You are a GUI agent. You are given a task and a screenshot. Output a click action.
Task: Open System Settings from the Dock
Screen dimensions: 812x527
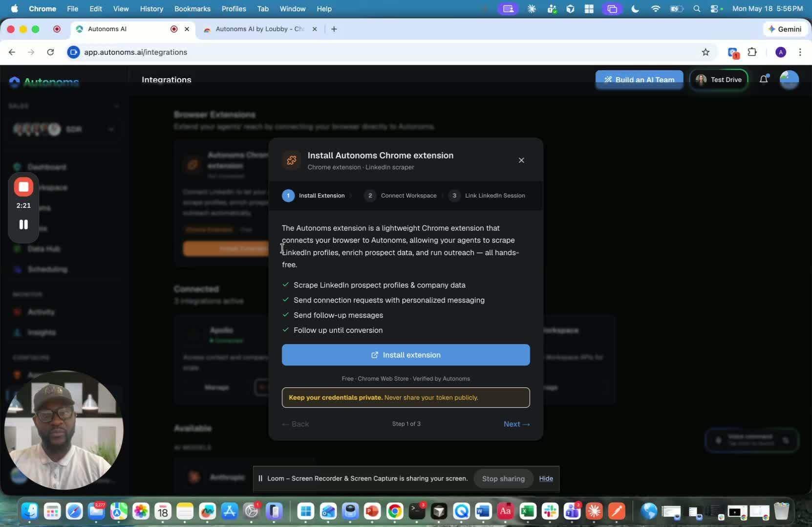point(252,511)
